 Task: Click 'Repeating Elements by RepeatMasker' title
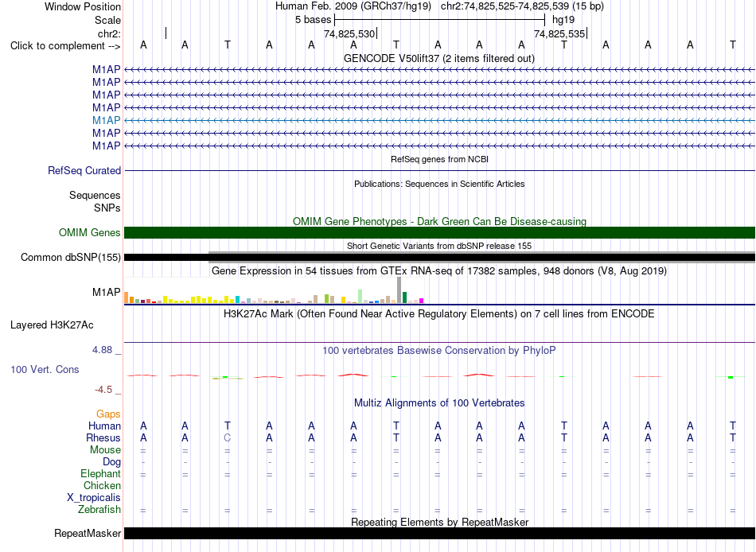point(440,522)
